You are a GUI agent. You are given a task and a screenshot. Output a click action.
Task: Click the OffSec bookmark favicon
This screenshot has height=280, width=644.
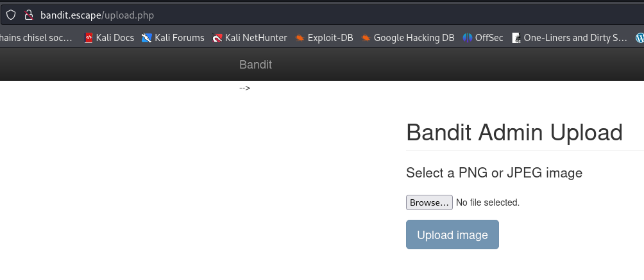click(x=468, y=38)
